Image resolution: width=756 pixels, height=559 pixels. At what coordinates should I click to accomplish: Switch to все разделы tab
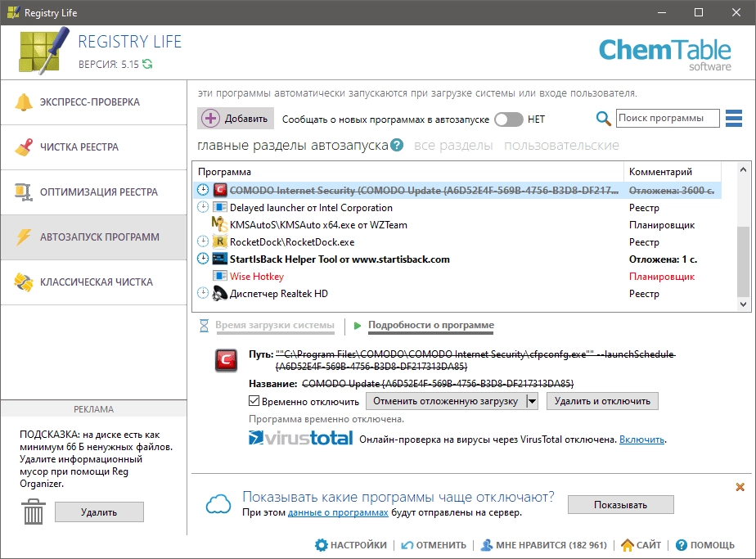point(453,145)
